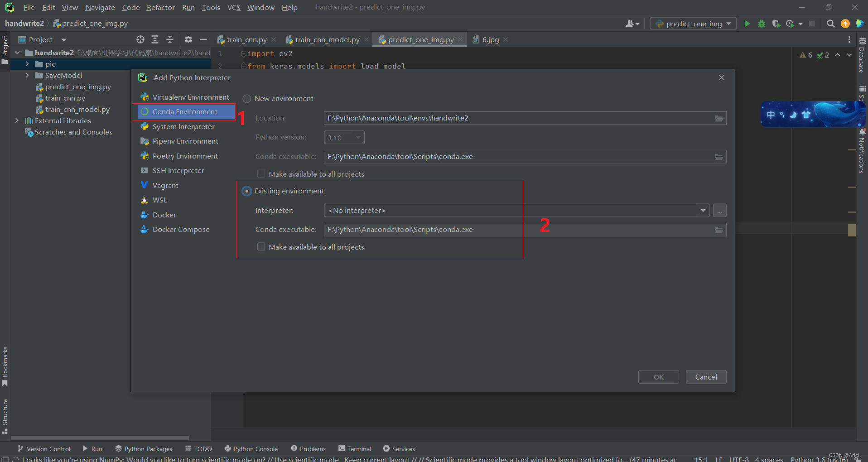This screenshot has height=462, width=868.
Task: Open the File menu
Action: [29, 7]
